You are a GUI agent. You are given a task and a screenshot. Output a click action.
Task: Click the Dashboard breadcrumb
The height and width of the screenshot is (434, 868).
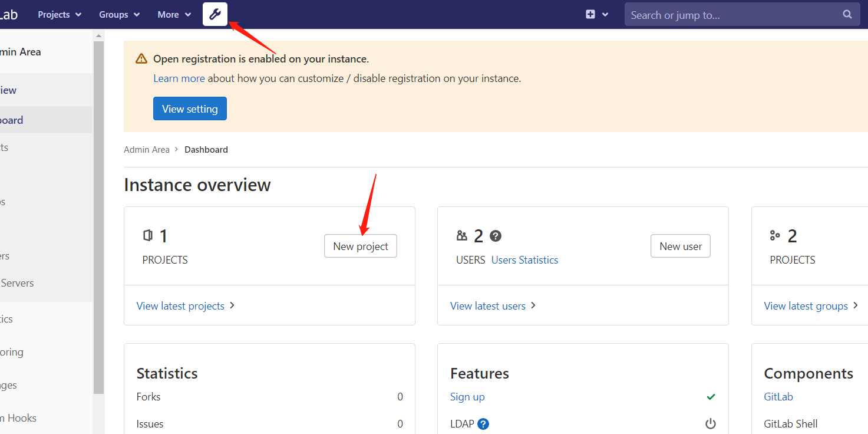[x=206, y=150]
